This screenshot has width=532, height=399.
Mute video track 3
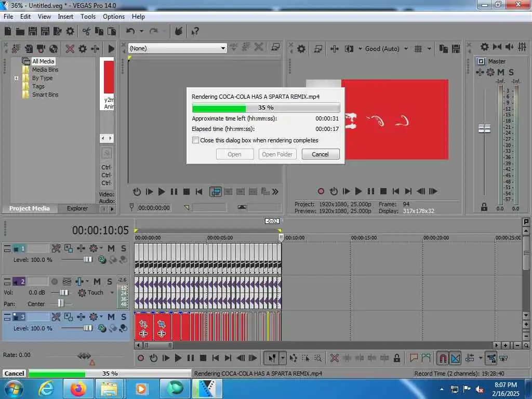coord(111,317)
